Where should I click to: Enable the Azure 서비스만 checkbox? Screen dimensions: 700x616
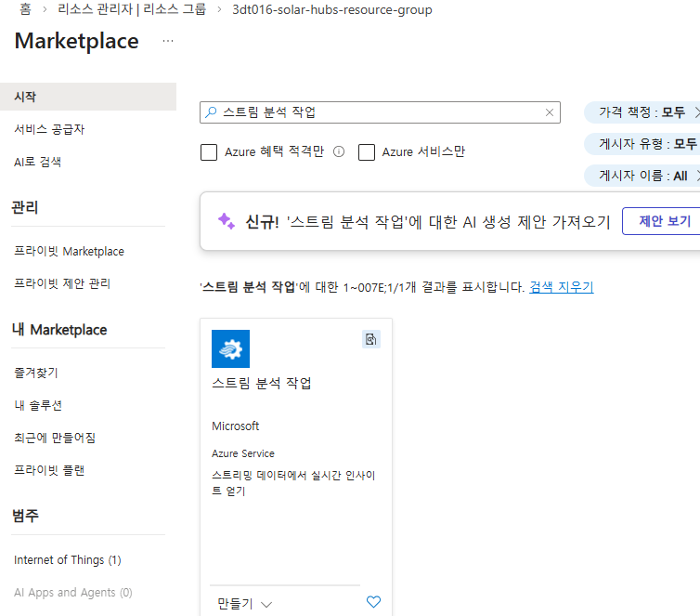tap(367, 151)
